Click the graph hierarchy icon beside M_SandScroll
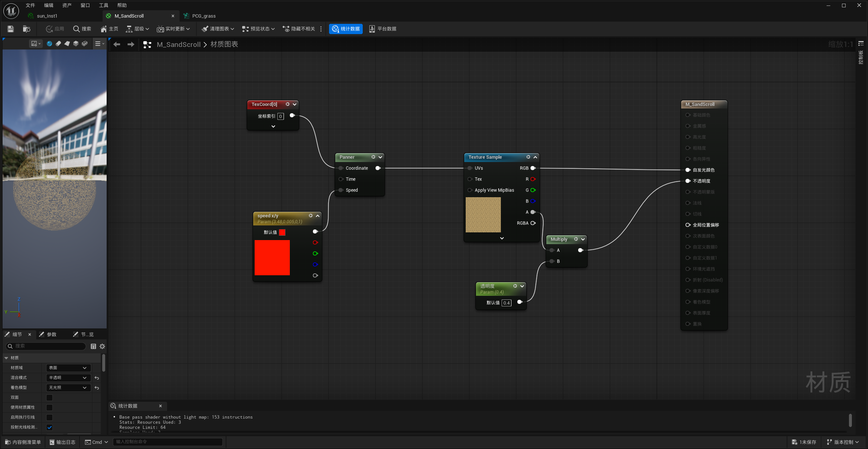 tap(147, 45)
